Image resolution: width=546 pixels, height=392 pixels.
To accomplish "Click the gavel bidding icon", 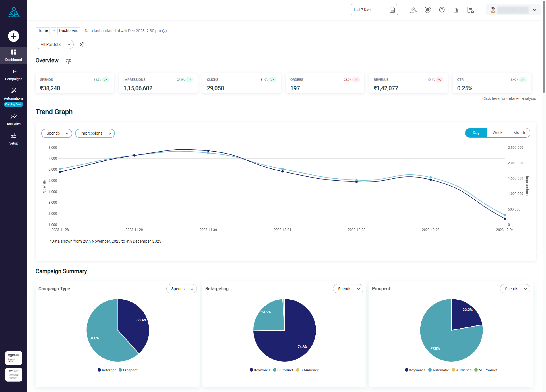I will point(413,10).
